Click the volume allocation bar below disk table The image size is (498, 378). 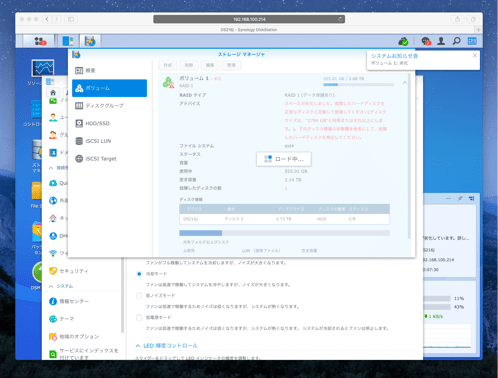[x=284, y=233]
